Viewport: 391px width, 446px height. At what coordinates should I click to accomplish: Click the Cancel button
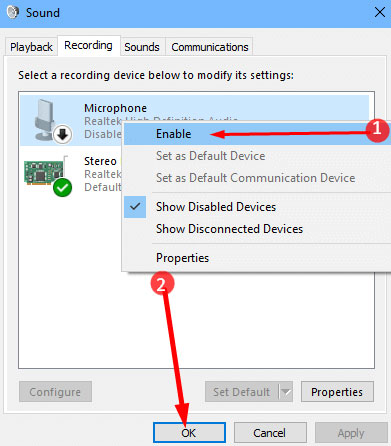tap(270, 433)
